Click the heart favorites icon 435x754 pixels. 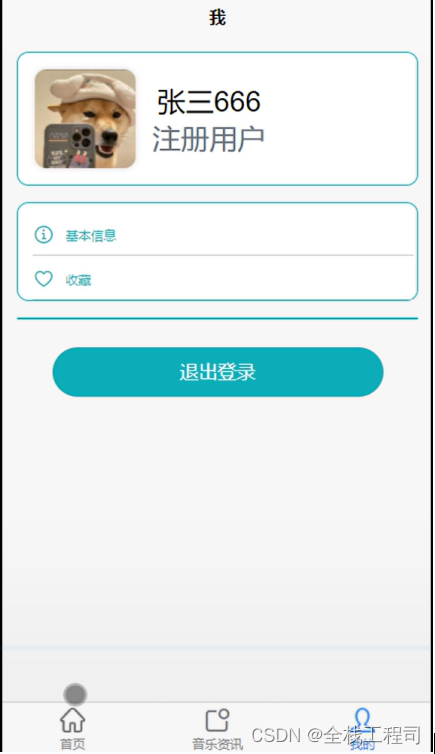pos(44,279)
